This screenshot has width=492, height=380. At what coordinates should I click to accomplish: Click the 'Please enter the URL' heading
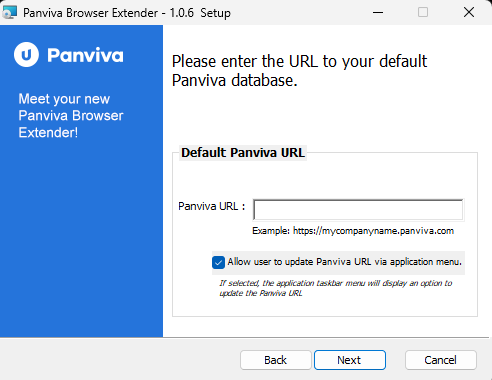299,71
